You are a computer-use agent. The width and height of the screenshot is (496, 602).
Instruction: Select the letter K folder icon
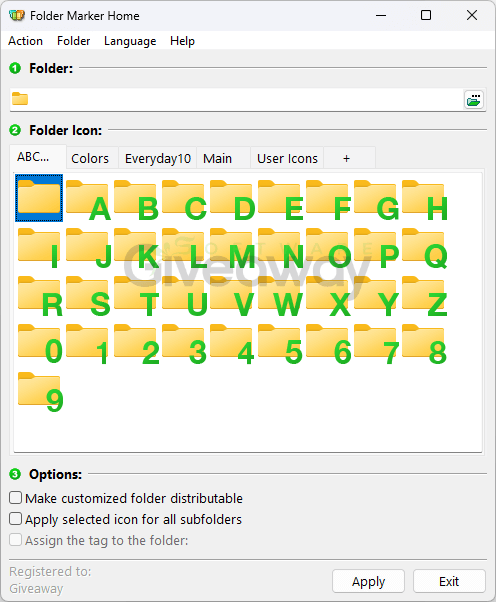[x=135, y=246]
